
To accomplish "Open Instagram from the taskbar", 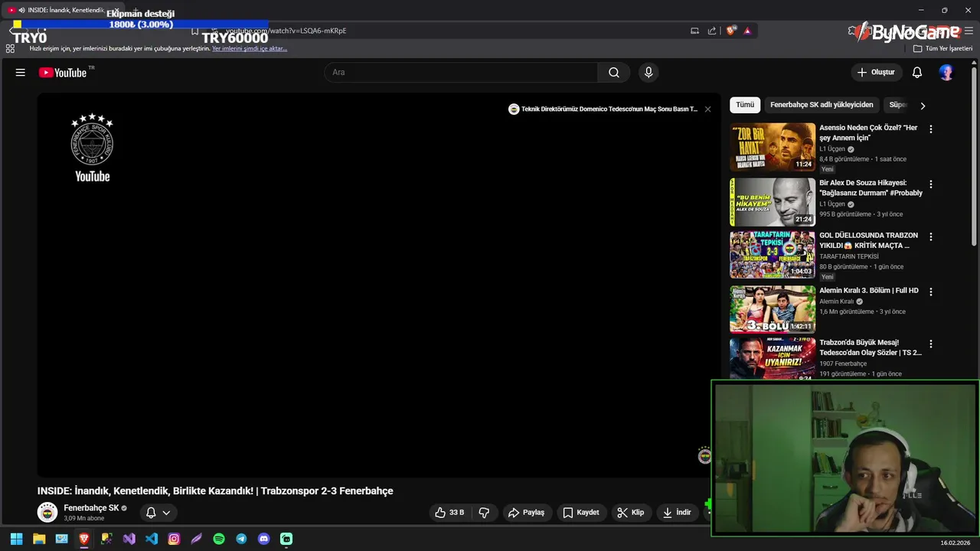I will coord(174,539).
